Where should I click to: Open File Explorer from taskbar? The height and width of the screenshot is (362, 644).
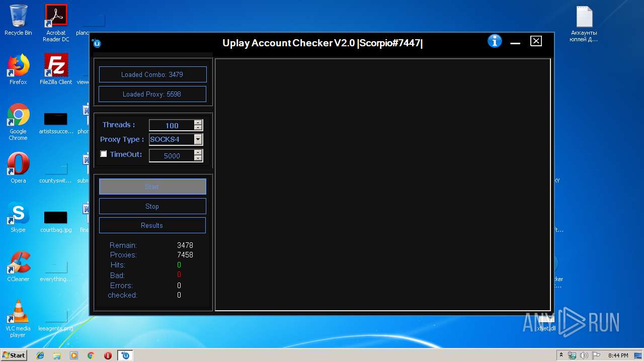(57, 355)
